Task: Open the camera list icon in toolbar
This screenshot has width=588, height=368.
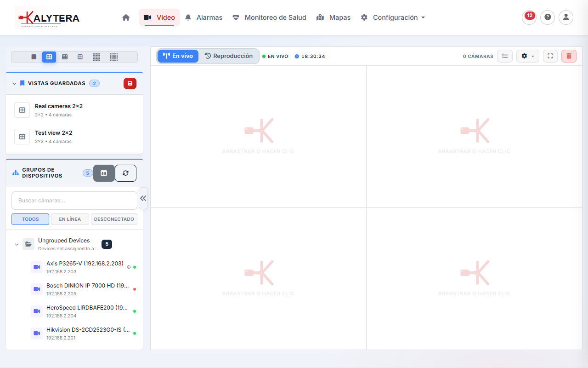Action: pos(505,56)
